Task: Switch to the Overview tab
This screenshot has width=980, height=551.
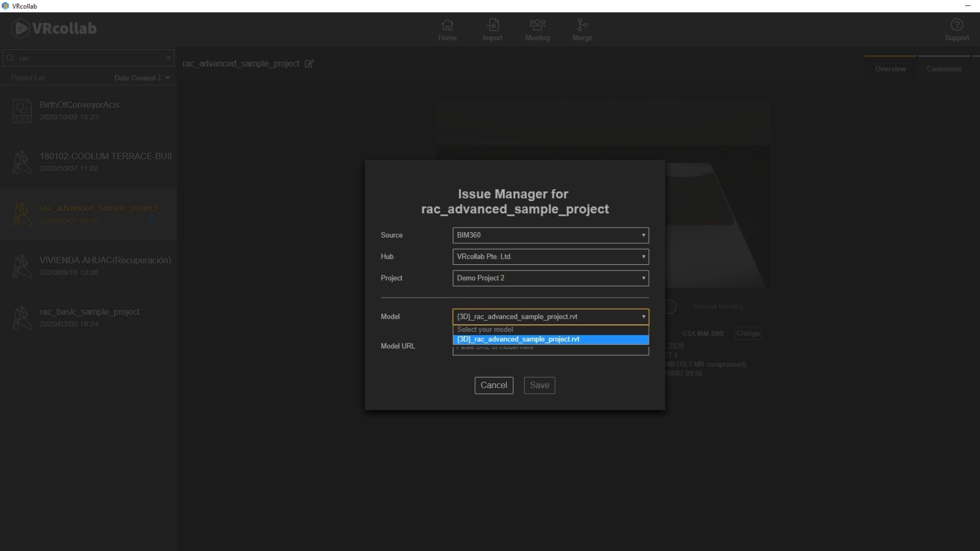Action: click(x=890, y=69)
